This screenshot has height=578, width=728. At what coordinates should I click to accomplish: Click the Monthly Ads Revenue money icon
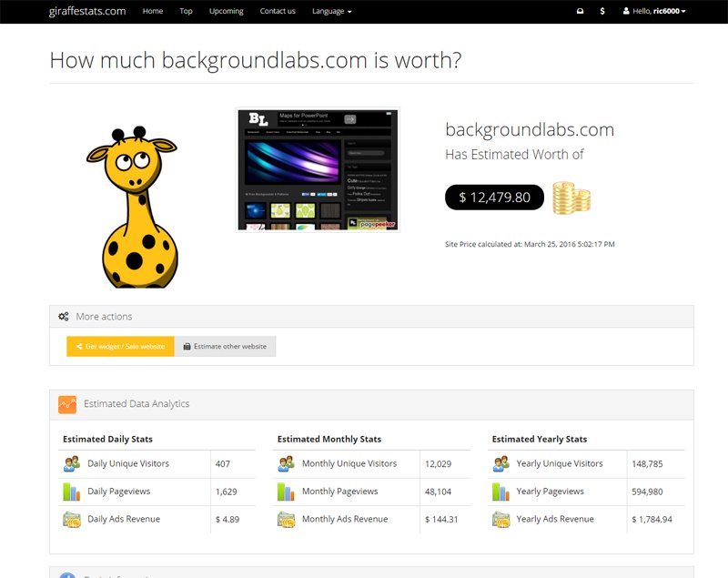[x=286, y=520]
